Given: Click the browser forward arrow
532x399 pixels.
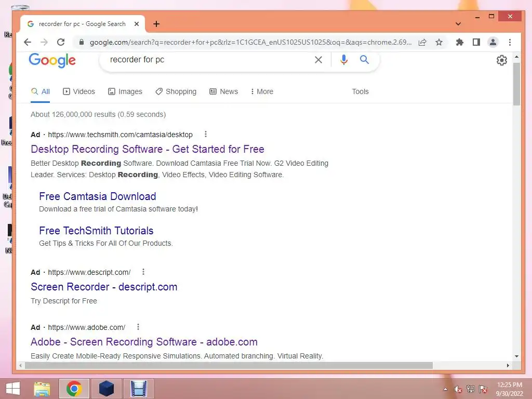Looking at the screenshot, I should point(44,42).
